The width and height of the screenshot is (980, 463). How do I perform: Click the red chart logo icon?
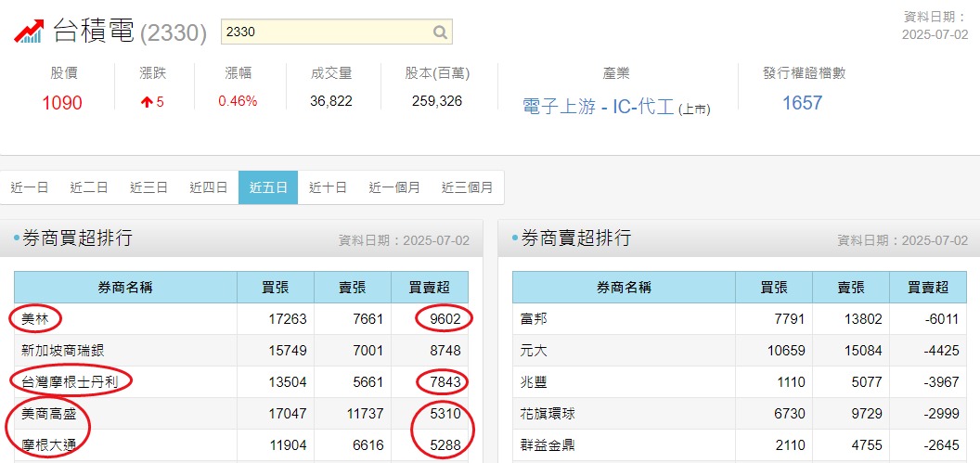tap(29, 32)
